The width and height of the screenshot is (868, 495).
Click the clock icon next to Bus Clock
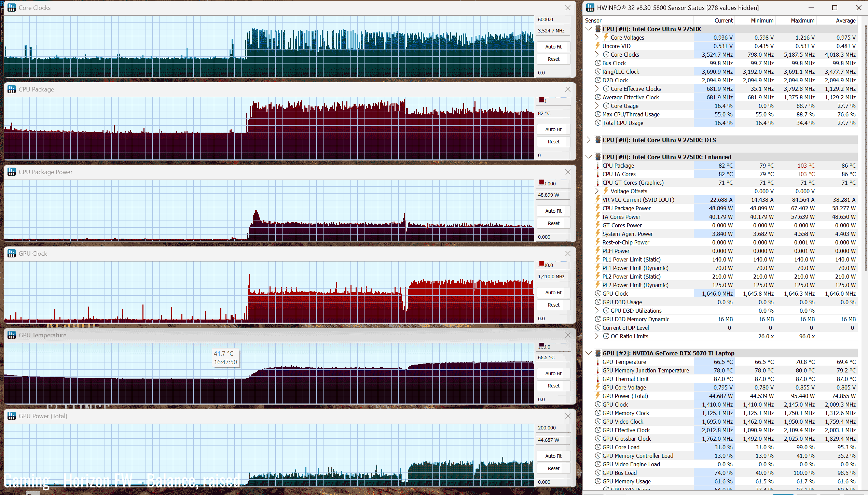pyautogui.click(x=597, y=63)
